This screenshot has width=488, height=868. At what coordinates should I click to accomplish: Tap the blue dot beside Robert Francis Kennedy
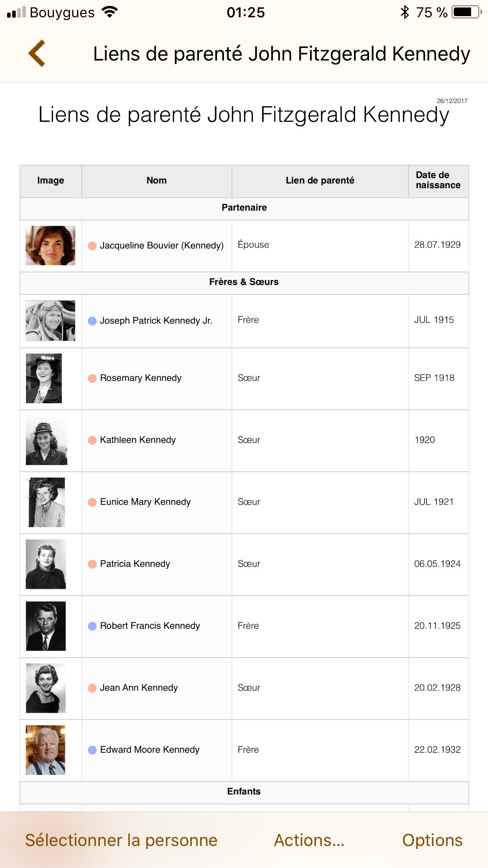(92, 626)
